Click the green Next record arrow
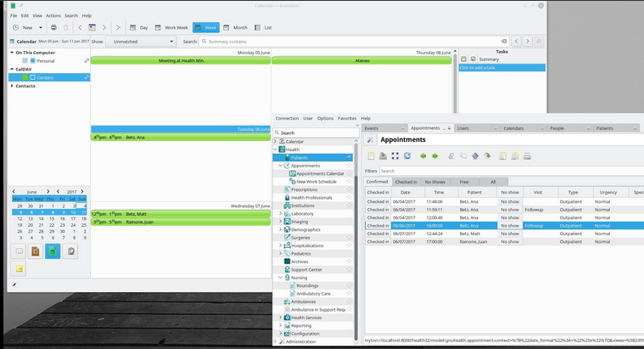Image resolution: width=644 pixels, height=349 pixels. pyautogui.click(x=435, y=156)
